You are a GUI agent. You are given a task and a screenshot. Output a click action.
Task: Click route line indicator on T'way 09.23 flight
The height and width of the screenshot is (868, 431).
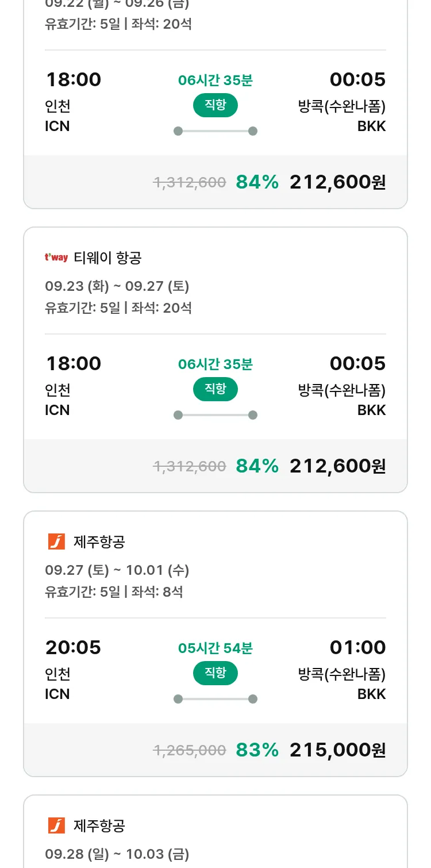click(215, 415)
